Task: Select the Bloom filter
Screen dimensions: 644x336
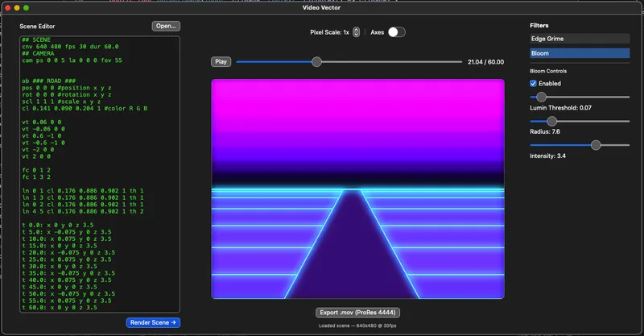Action: tap(580, 53)
